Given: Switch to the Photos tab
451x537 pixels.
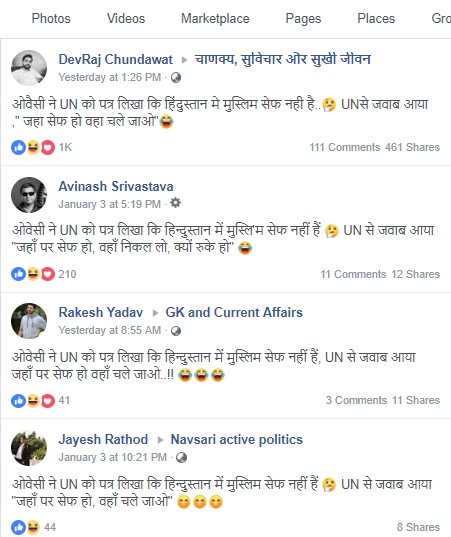Looking at the screenshot, I should (51, 18).
